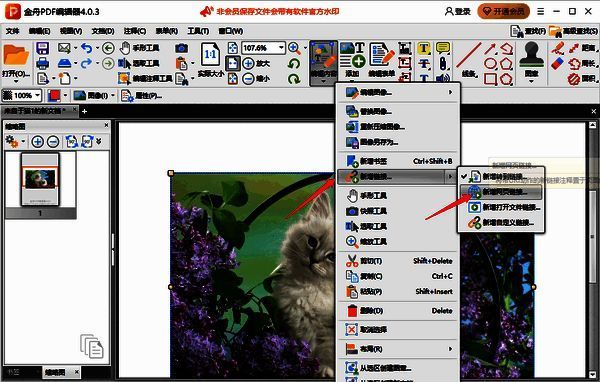The height and width of the screenshot is (382, 600).
Task: Choose Add bookmark Ctrl+Shift+B menu item
Action: 398,161
